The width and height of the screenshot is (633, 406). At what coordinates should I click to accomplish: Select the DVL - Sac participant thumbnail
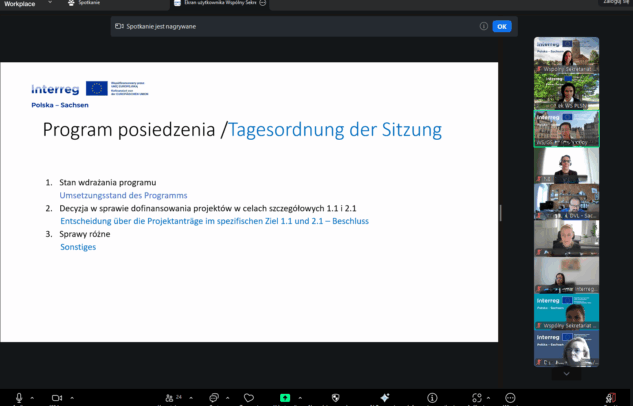click(566, 202)
